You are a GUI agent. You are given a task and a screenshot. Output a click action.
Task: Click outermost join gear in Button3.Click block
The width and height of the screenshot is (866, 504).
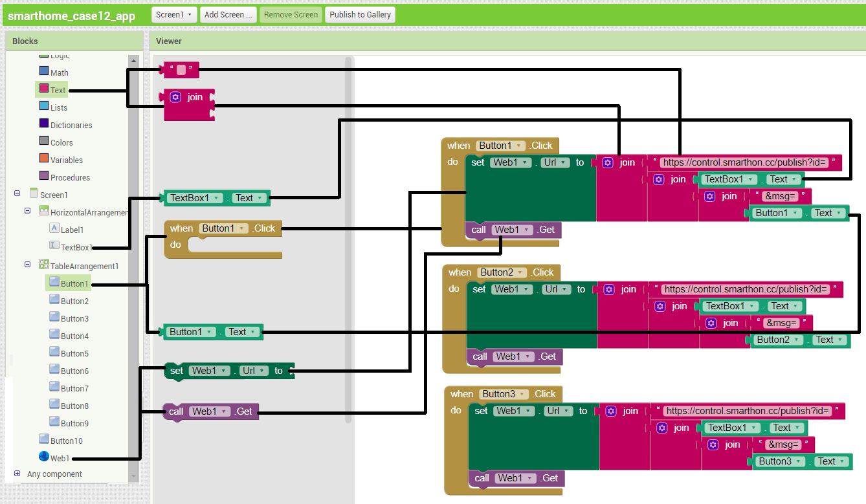[x=611, y=411]
